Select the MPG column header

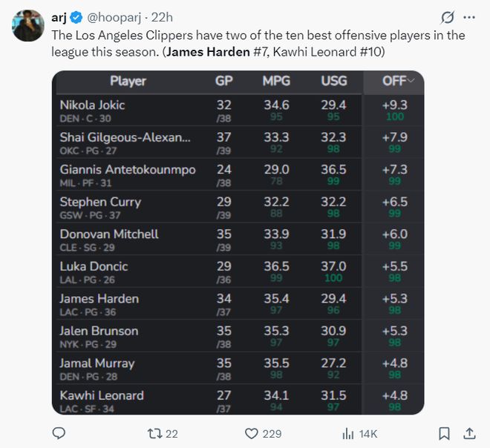click(x=276, y=82)
